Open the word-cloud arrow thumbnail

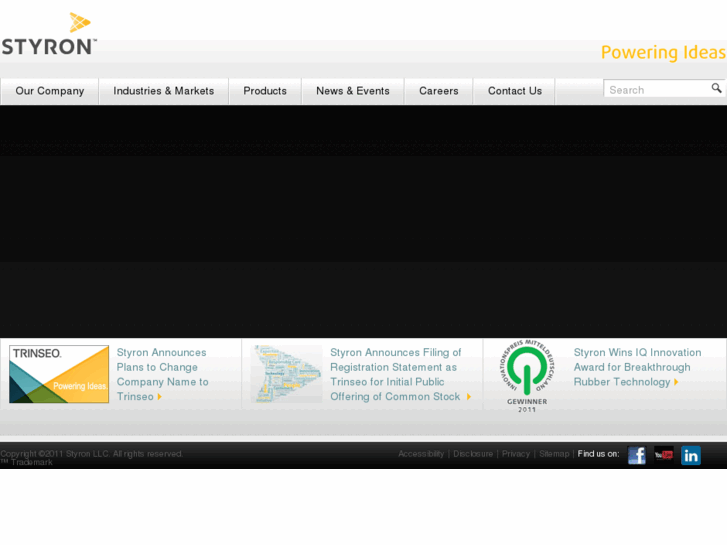pos(287,374)
